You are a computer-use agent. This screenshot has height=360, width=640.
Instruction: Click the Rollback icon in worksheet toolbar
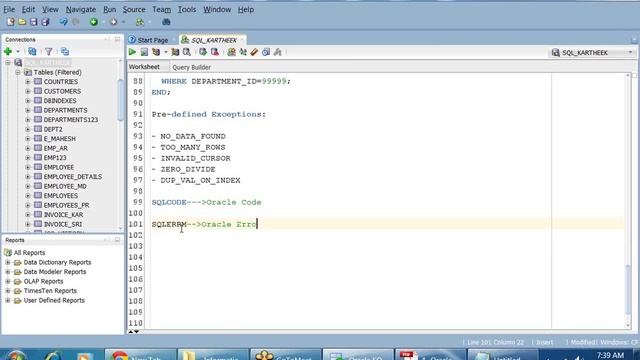215,52
